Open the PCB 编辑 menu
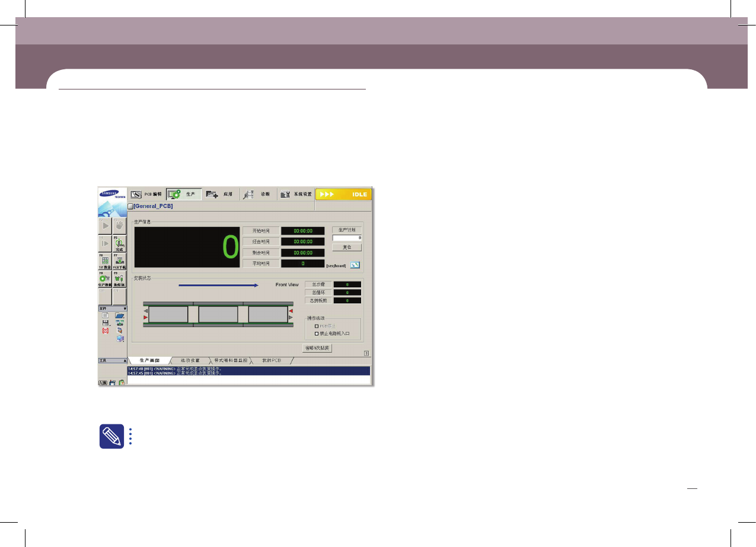The image size is (756, 547). 146,194
